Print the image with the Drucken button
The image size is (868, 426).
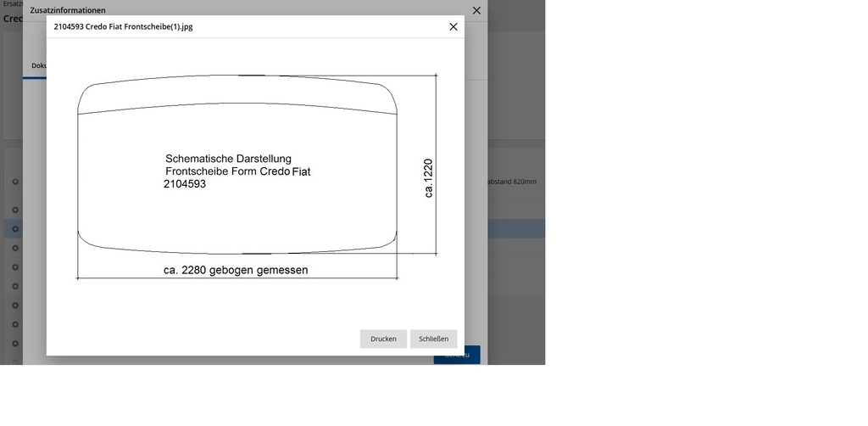click(x=383, y=339)
